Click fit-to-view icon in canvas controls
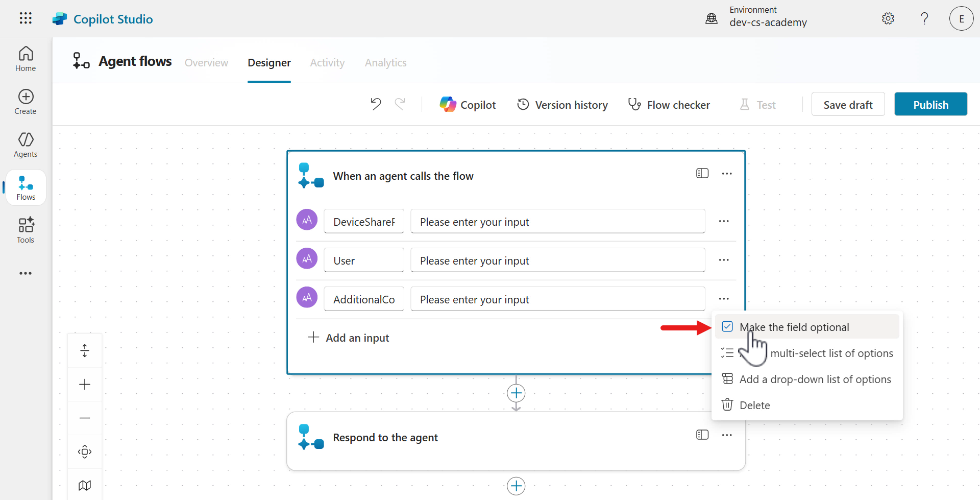This screenshot has width=980, height=500. click(85, 451)
